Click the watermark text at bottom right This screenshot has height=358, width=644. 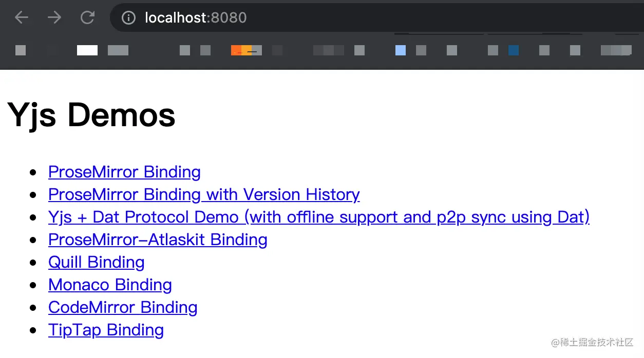tap(592, 342)
